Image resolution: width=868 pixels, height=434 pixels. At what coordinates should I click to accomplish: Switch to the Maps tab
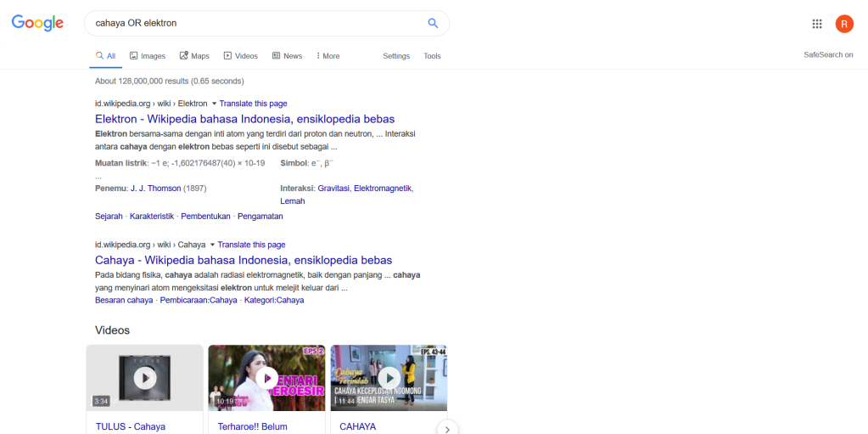pos(194,56)
